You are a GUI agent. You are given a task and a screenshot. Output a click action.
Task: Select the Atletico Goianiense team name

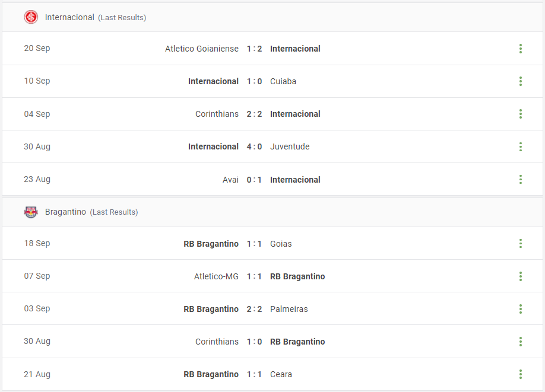tap(202, 49)
